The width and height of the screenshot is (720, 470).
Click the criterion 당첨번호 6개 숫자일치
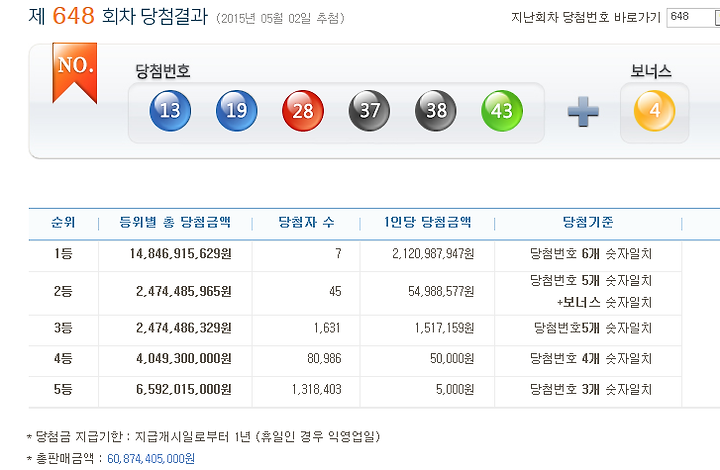pyautogui.click(x=591, y=253)
